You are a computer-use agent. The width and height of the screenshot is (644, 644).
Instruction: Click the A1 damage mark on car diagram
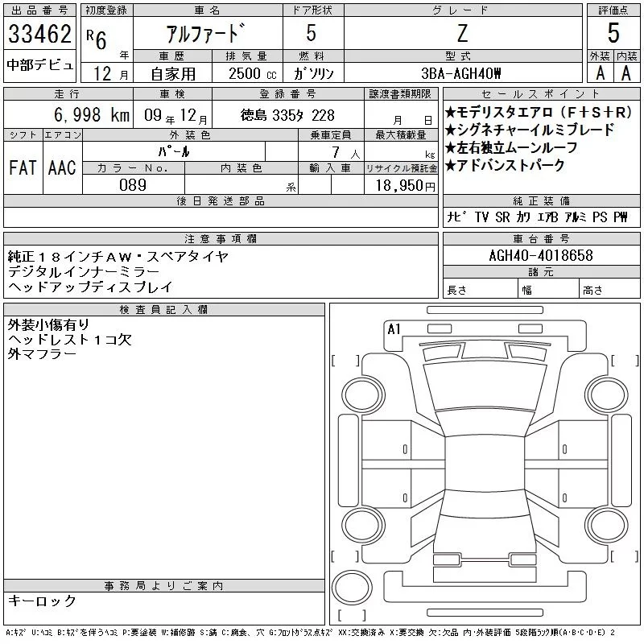pos(394,328)
